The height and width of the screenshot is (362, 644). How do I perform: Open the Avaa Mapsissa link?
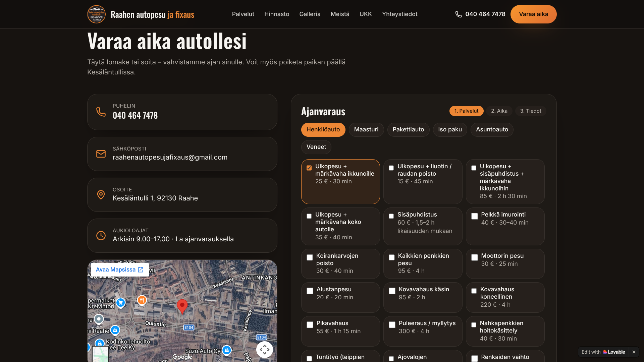[x=120, y=270]
